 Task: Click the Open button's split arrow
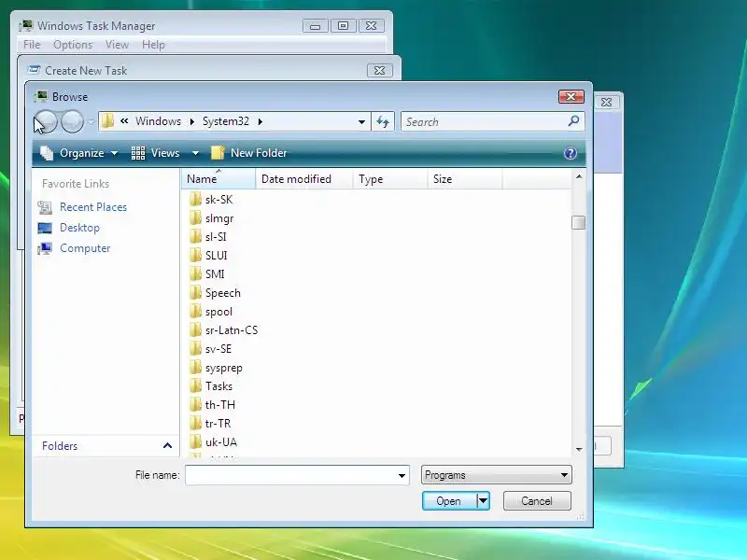pyautogui.click(x=483, y=501)
